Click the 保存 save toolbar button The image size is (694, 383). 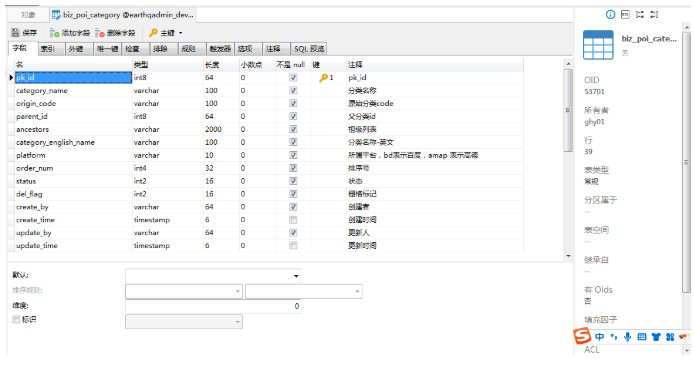[x=24, y=33]
